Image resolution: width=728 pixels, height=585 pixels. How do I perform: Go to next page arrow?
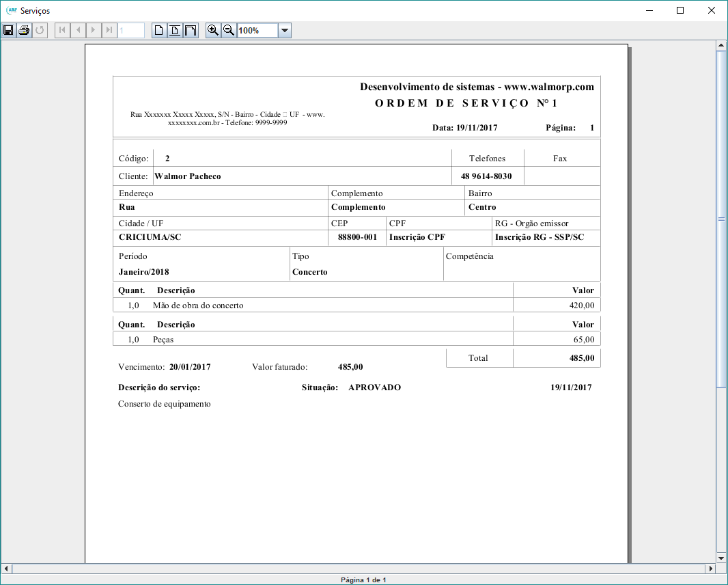[94, 30]
